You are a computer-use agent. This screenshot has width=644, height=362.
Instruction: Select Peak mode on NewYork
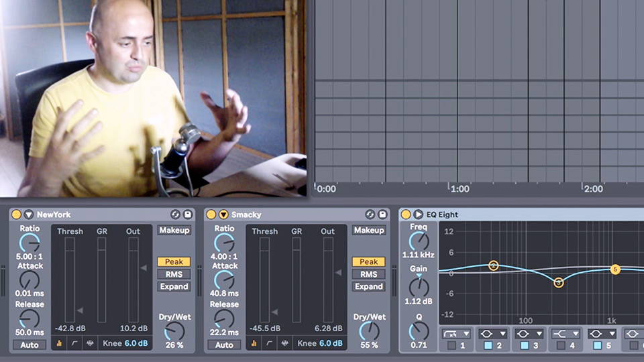coord(174,261)
